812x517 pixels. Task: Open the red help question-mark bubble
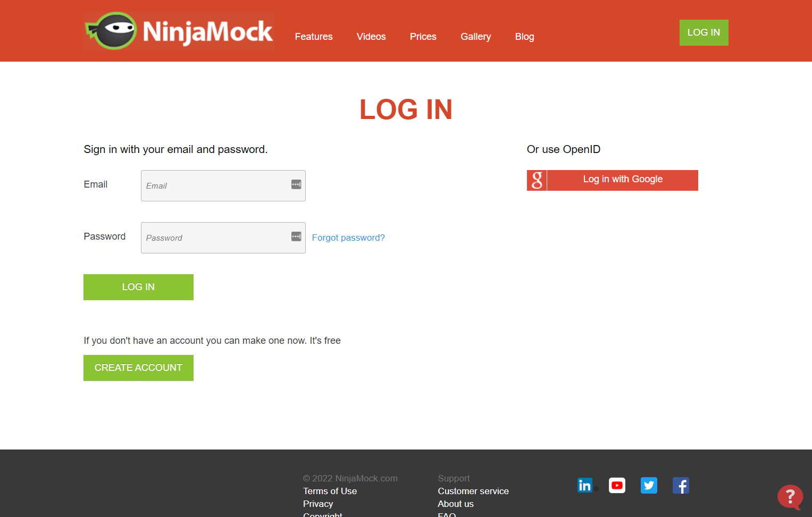(x=790, y=497)
